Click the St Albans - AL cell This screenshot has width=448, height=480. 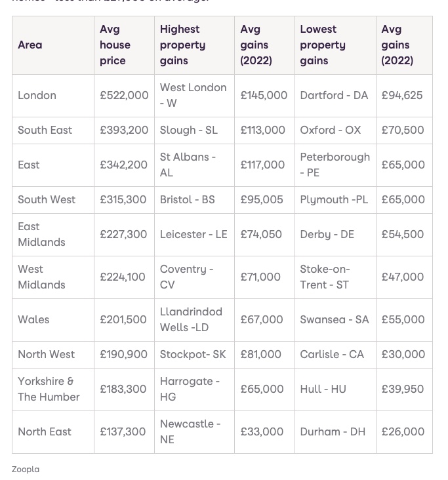coord(188,165)
